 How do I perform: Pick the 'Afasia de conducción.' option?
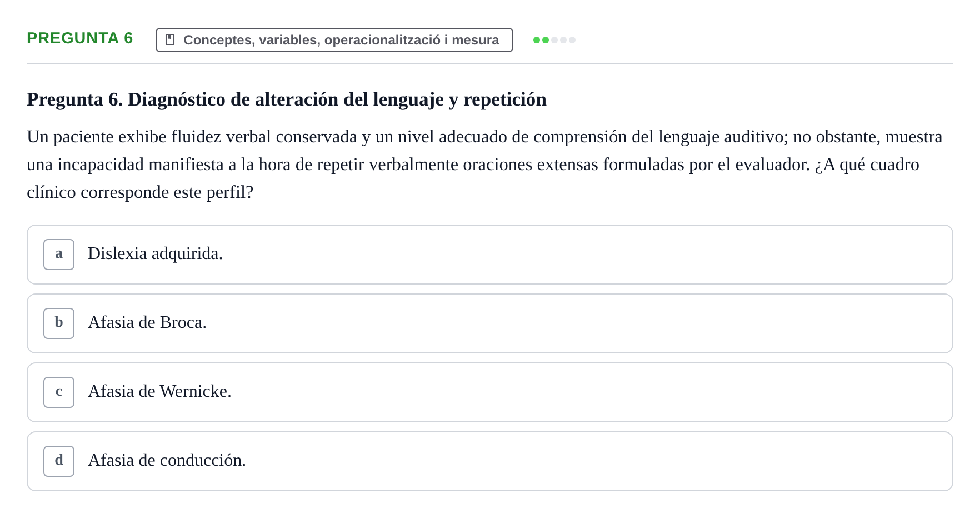489,461
